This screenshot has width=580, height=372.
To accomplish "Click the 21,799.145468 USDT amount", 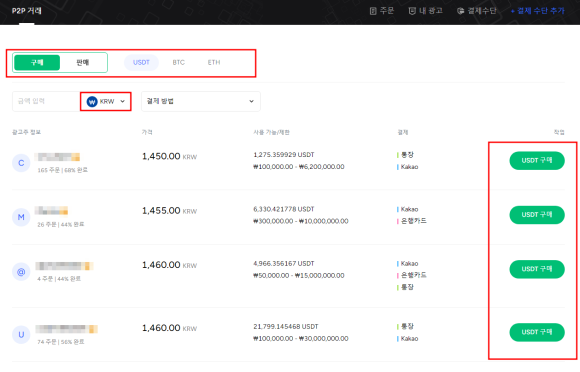I will click(286, 327).
